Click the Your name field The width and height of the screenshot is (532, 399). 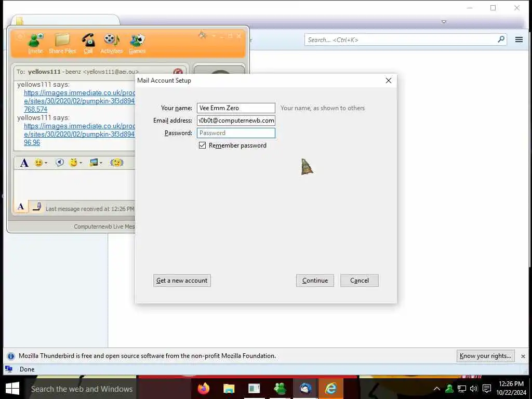pyautogui.click(x=236, y=108)
